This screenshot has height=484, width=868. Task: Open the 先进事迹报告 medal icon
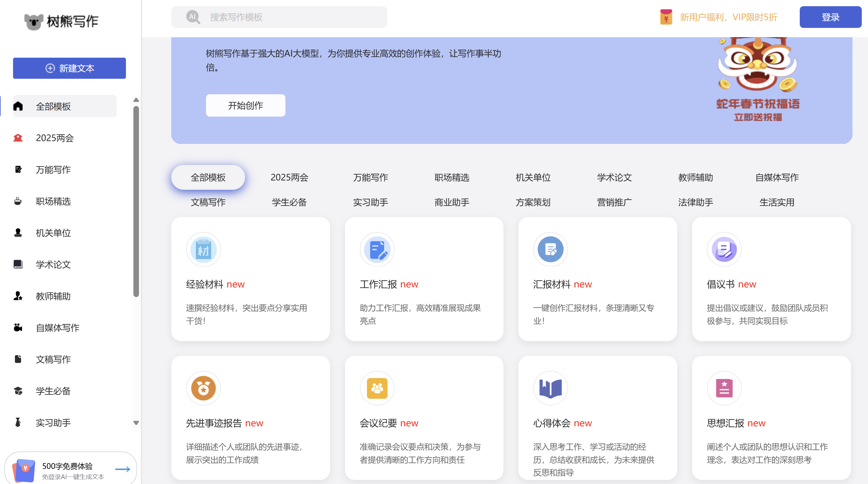(x=203, y=388)
